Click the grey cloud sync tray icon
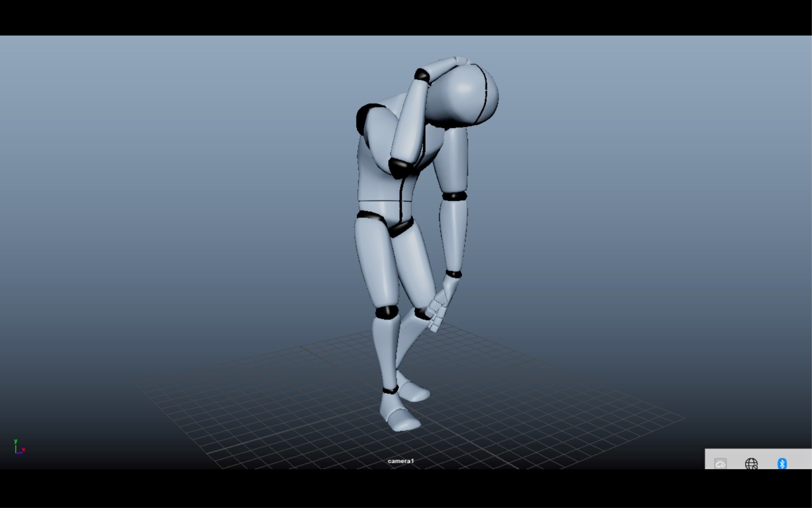Screen dimensions: 812x508 click(720, 464)
